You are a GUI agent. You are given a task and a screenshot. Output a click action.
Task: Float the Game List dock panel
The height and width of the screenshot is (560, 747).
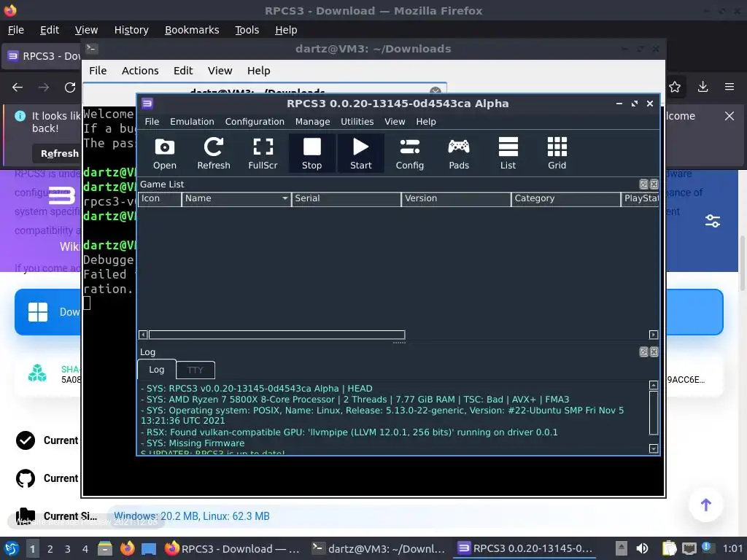pos(643,184)
